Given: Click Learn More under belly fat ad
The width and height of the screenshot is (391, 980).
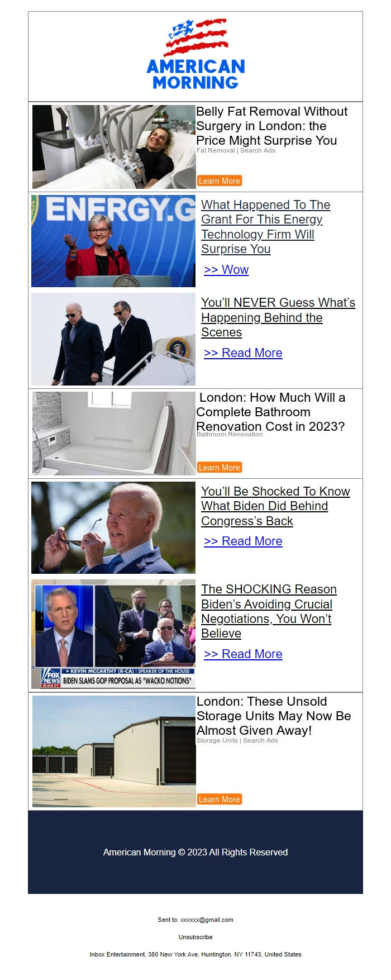Looking at the screenshot, I should click(x=220, y=180).
